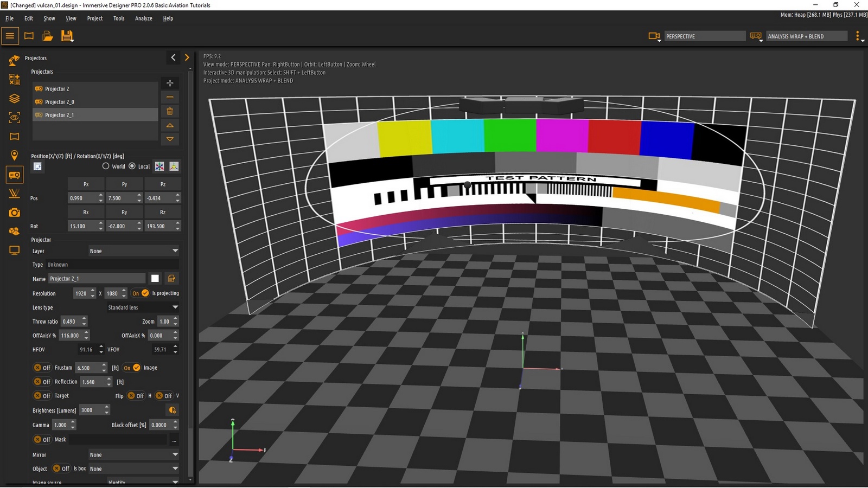Open the ANALYSIS WRAP + BLEND mode dropdown
The image size is (868, 488).
point(807,36)
